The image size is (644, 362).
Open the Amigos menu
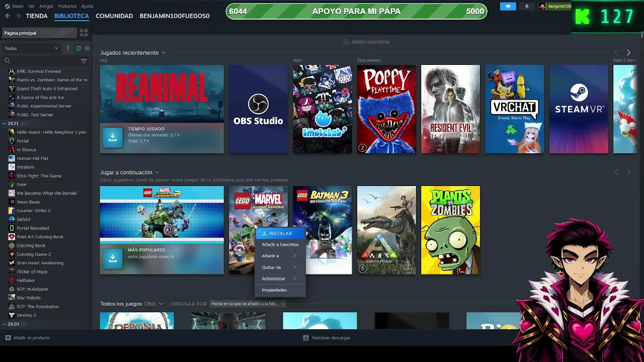tap(46, 7)
